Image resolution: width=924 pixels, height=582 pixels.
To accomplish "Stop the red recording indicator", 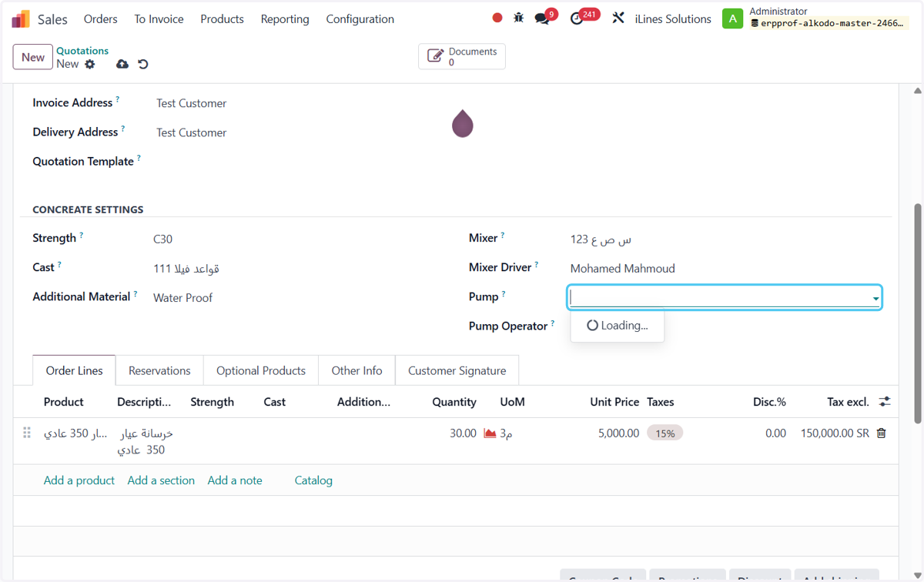I will tap(497, 18).
